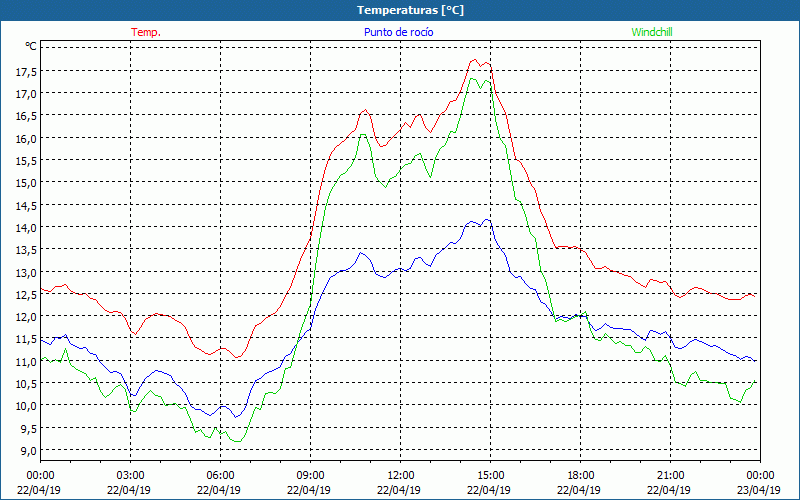The width and height of the screenshot is (800, 500).
Task: Click the Temperaturas [°C] chart title
Action: (x=410, y=10)
